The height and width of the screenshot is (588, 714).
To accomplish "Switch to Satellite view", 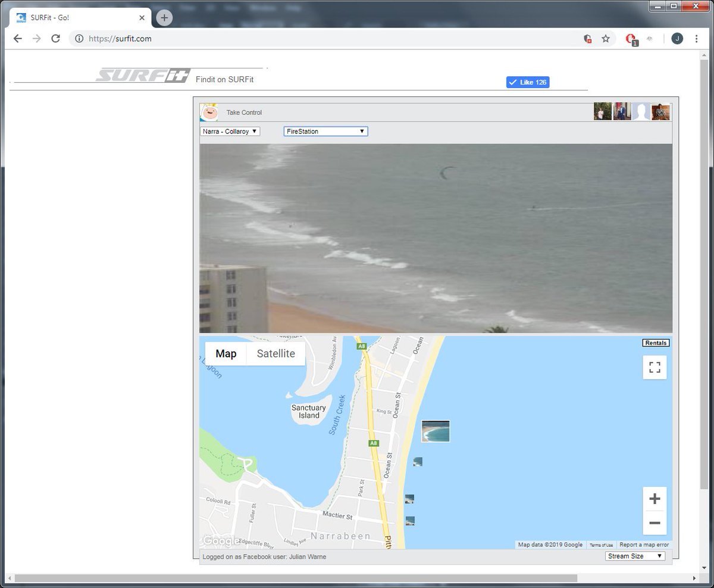I will (x=275, y=354).
